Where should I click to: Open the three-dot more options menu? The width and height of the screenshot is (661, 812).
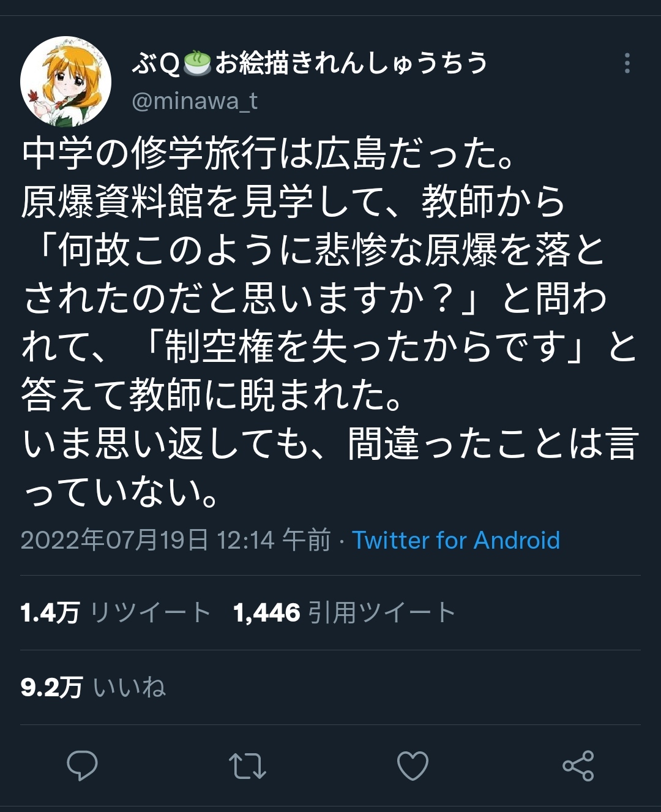pos(627,63)
